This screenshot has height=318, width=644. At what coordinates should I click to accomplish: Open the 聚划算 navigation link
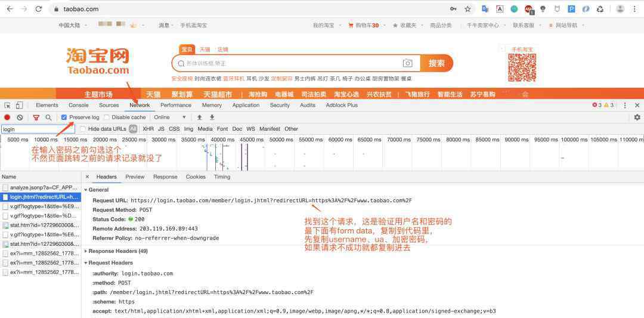[x=182, y=94]
